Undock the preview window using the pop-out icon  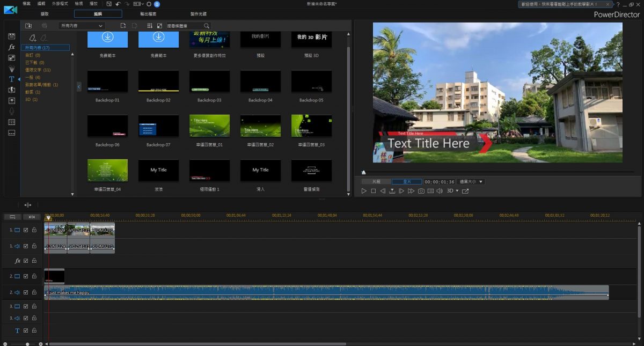465,191
